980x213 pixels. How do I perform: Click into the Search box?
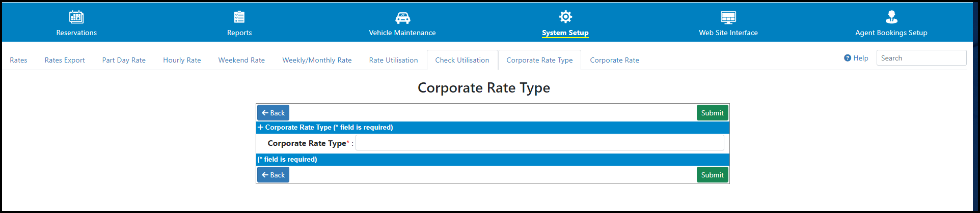pos(921,58)
